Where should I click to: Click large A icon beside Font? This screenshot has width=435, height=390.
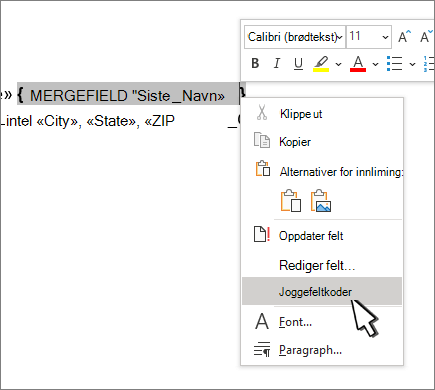[x=262, y=321]
